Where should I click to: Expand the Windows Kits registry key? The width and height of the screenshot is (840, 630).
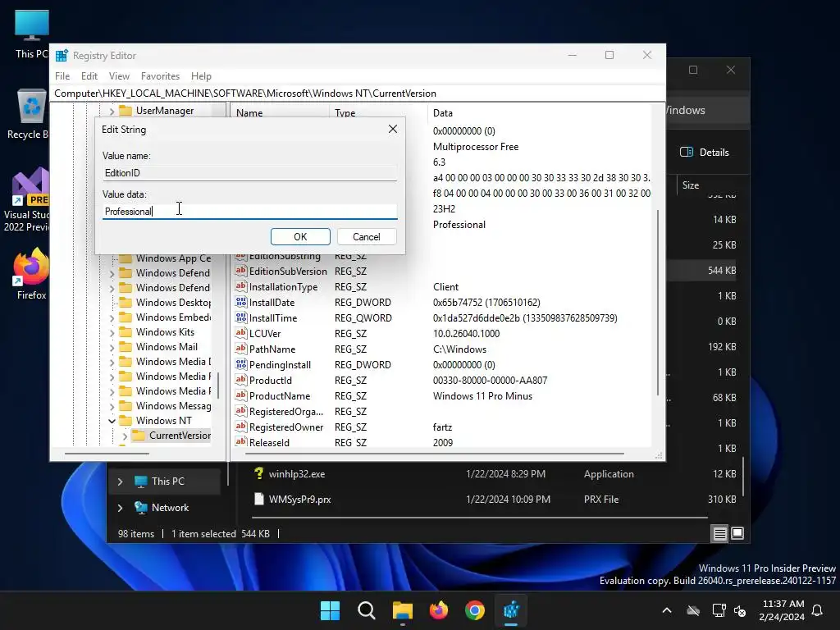(112, 332)
